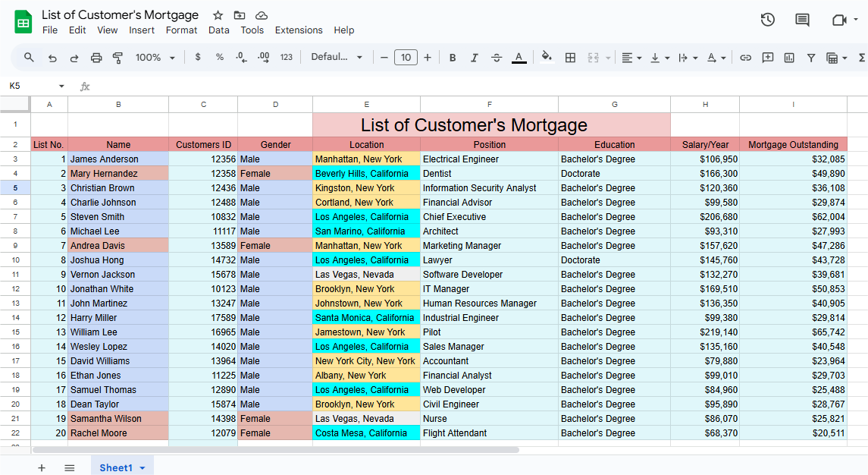Click the print icon
The height and width of the screenshot is (475, 868).
tap(96, 58)
